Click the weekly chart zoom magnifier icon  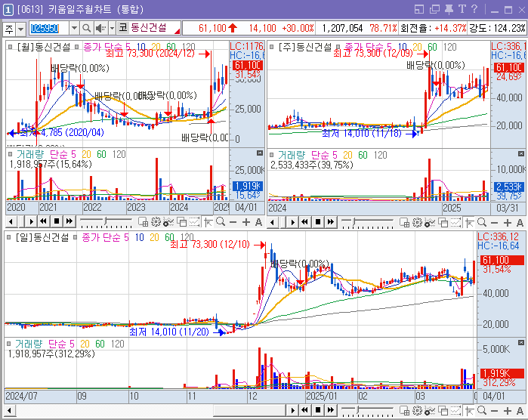482,222
